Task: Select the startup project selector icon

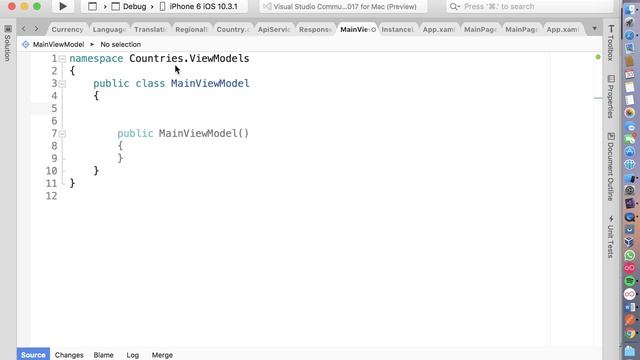Action: [x=93, y=7]
